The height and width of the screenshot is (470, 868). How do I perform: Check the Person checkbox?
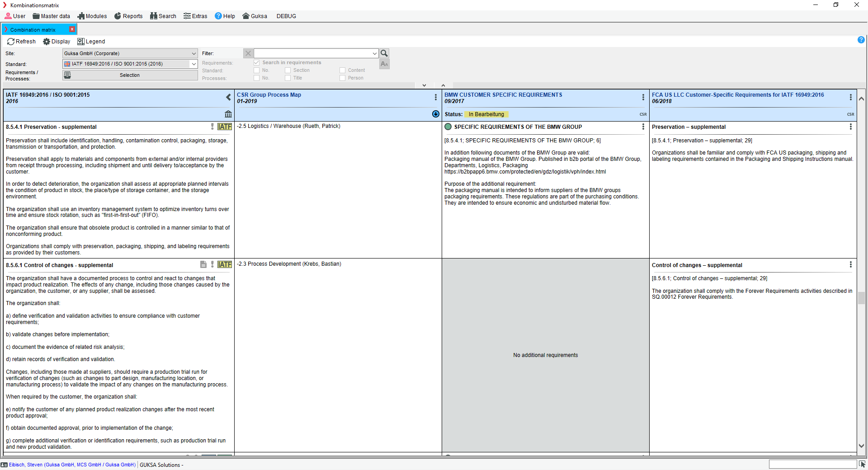tap(343, 78)
